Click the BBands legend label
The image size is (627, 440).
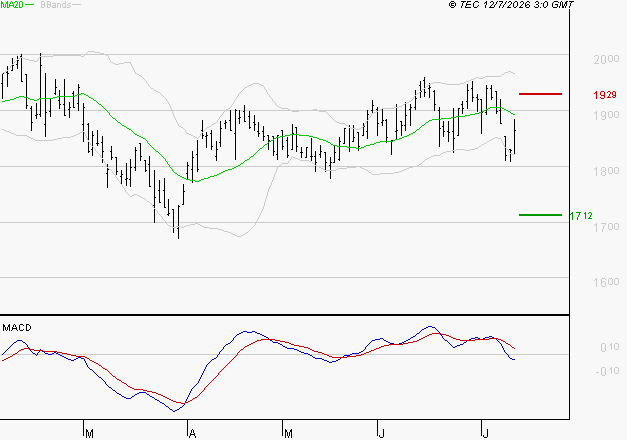click(x=56, y=5)
